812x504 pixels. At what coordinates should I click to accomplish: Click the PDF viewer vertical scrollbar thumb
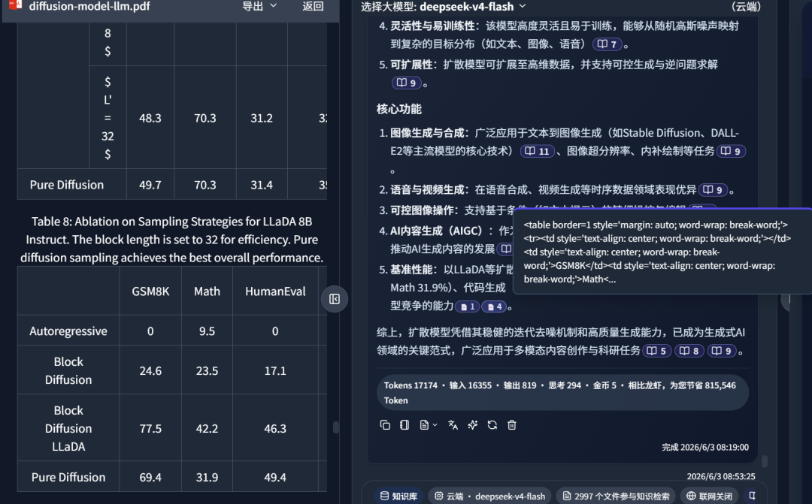335,427
